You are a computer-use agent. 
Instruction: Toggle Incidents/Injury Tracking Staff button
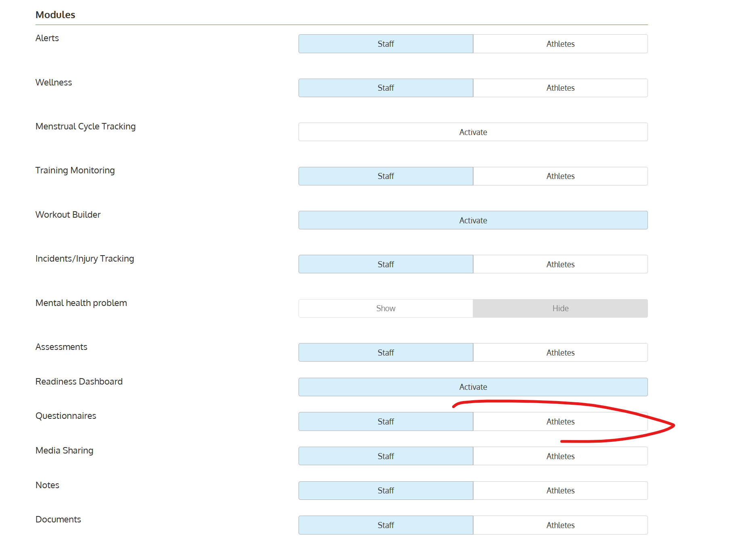point(386,264)
